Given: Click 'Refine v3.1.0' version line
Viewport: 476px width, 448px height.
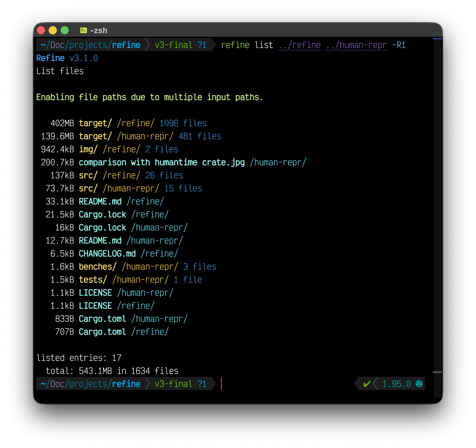Looking at the screenshot, I should coord(67,58).
